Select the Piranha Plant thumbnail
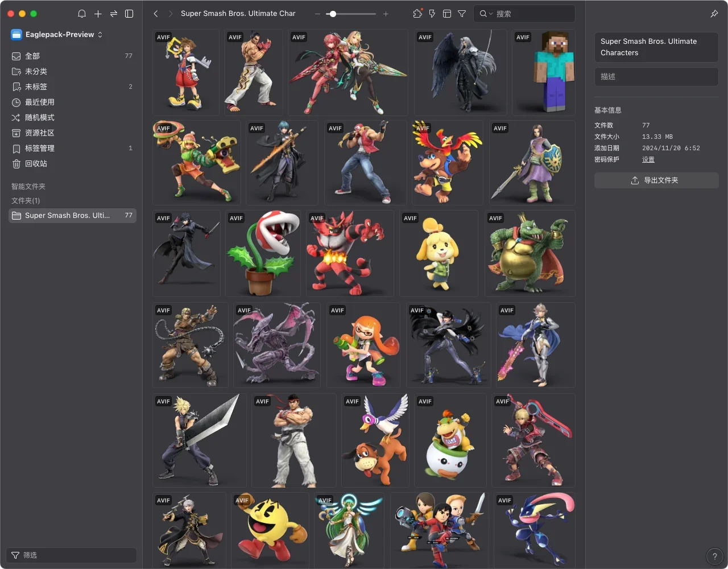This screenshot has width=728, height=569. coord(263,253)
